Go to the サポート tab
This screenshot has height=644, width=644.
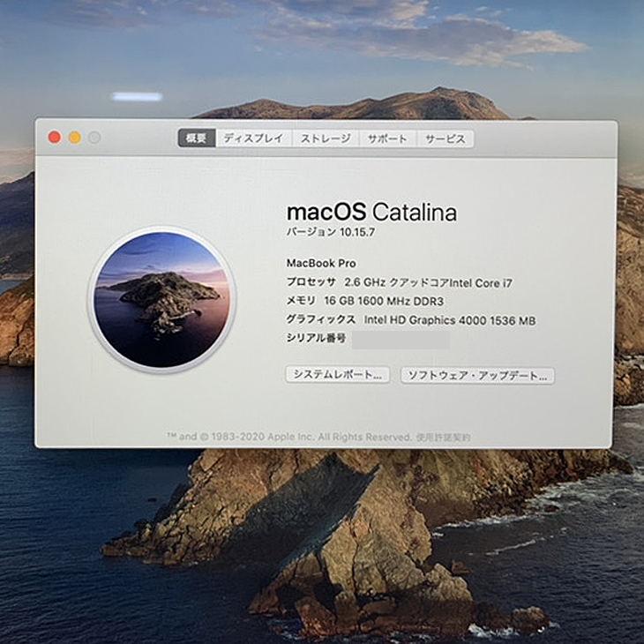click(387, 139)
